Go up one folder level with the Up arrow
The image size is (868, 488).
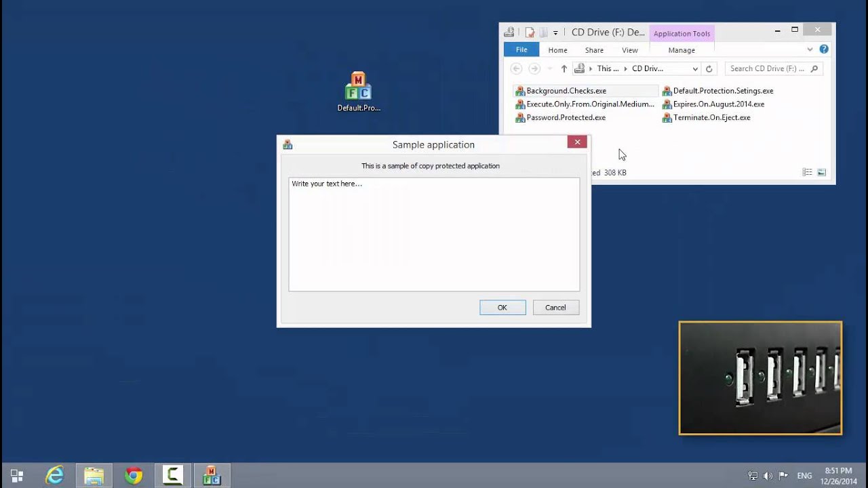(x=564, y=68)
